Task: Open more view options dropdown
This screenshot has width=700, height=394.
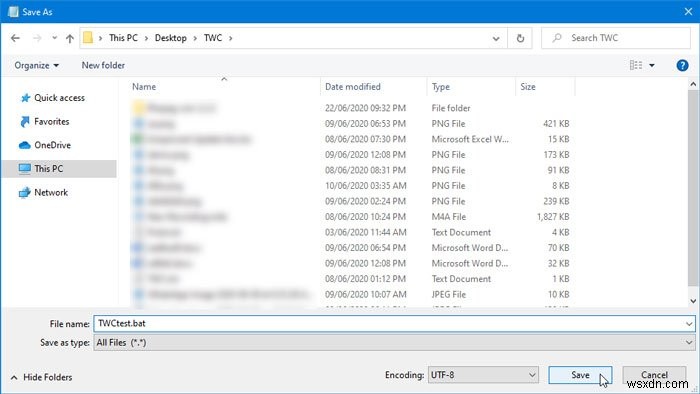Action: point(652,66)
